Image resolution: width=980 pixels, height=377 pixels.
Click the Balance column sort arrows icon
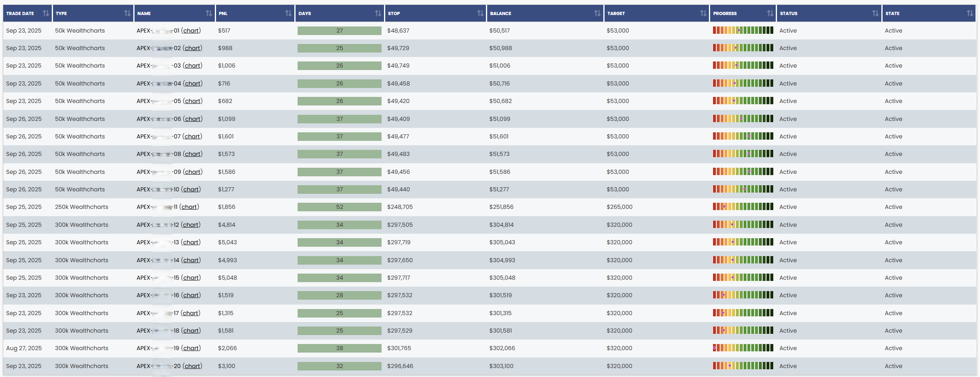pos(597,13)
